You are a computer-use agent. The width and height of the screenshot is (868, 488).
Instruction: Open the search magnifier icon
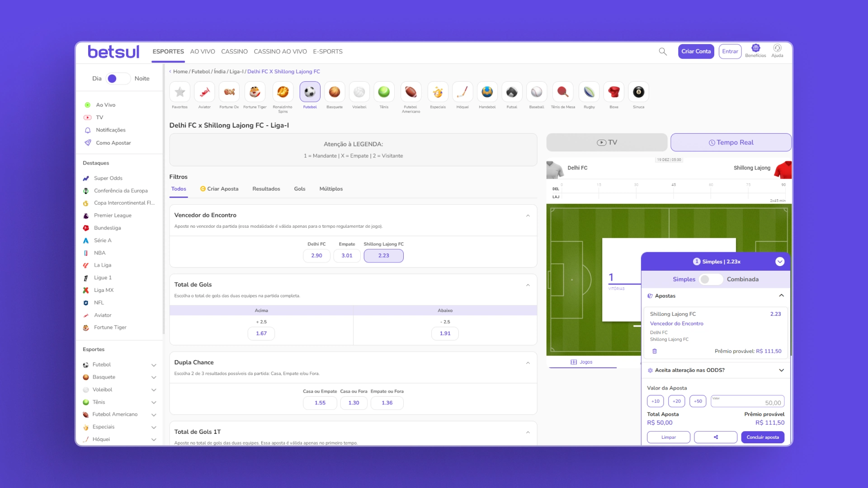coord(663,52)
